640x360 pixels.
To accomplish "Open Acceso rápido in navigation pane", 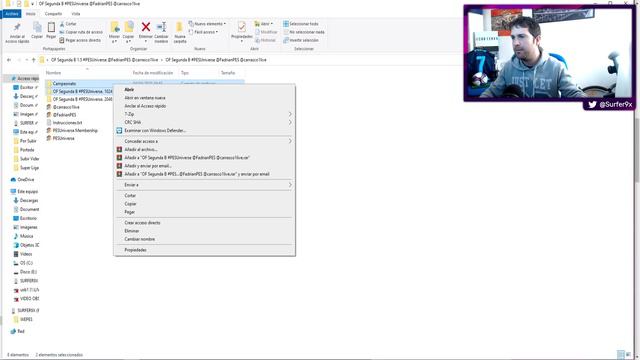I will pos(25,78).
